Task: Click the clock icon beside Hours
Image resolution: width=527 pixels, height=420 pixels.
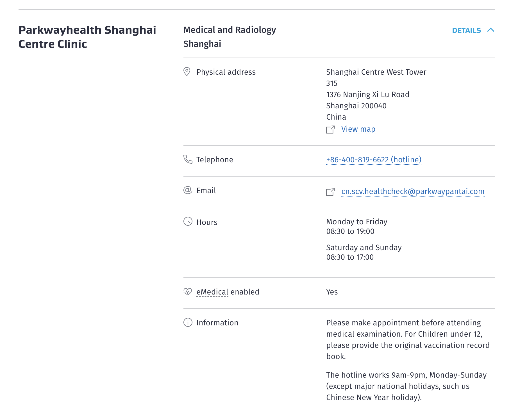Action: coord(188,222)
